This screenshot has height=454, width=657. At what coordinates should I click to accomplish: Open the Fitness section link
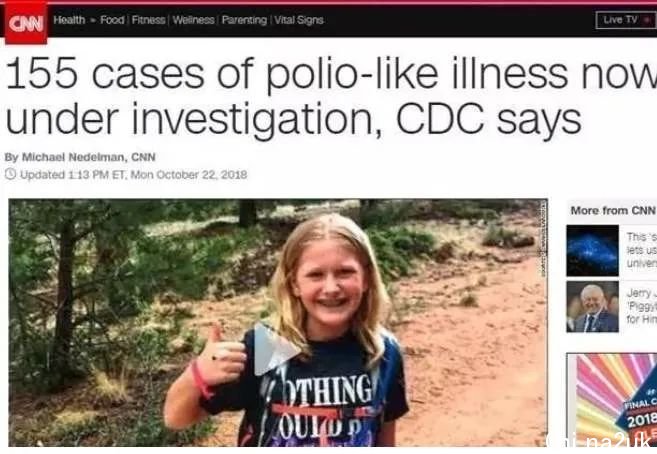(x=148, y=20)
